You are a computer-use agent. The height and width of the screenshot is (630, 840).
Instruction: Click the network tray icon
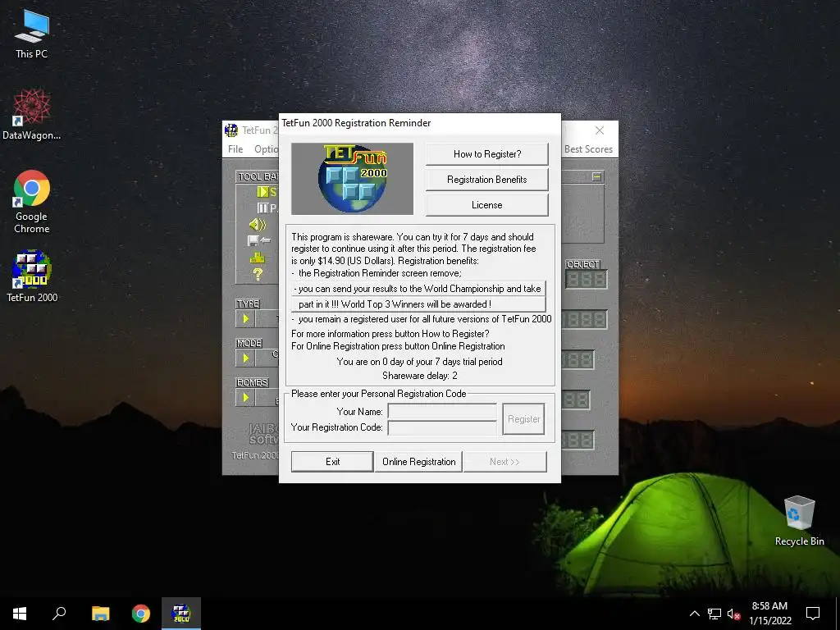pos(714,614)
